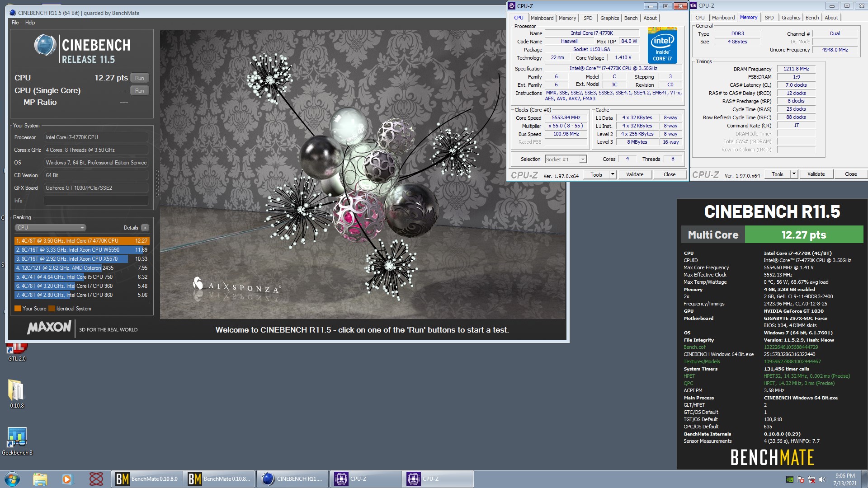Open the CPU ranking type dropdown

50,228
